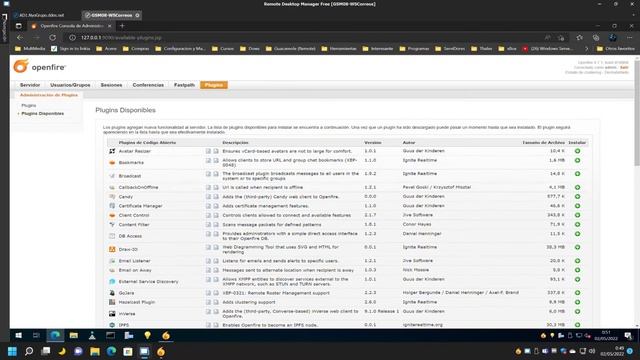Open the changelog icon for Avatar Resizer
640x360 pixels.
(x=216, y=151)
